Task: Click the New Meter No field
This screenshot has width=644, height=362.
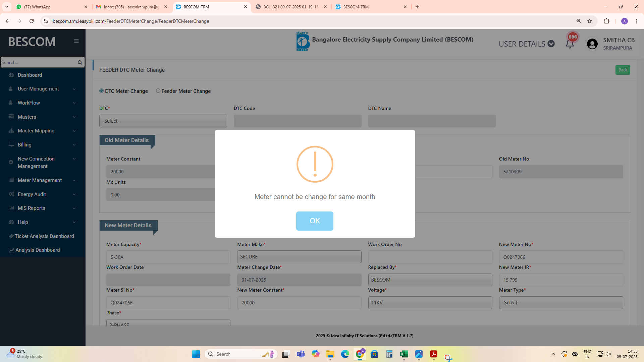Action: [561, 257]
